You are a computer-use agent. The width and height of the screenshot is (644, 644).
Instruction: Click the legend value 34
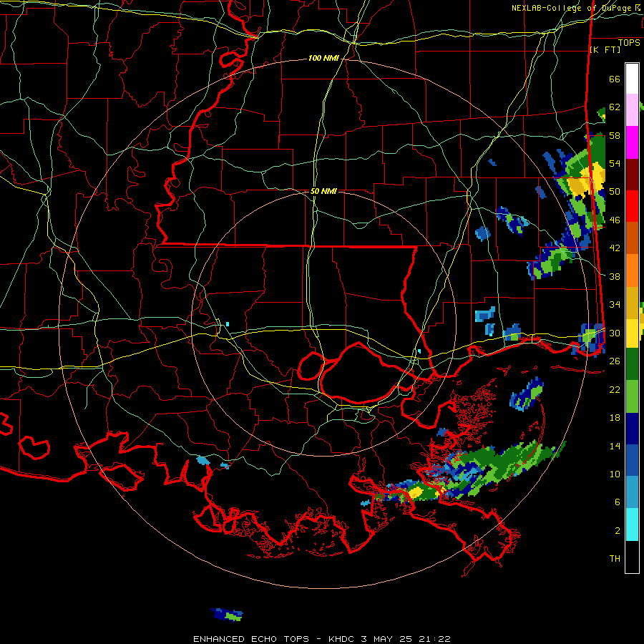click(615, 305)
